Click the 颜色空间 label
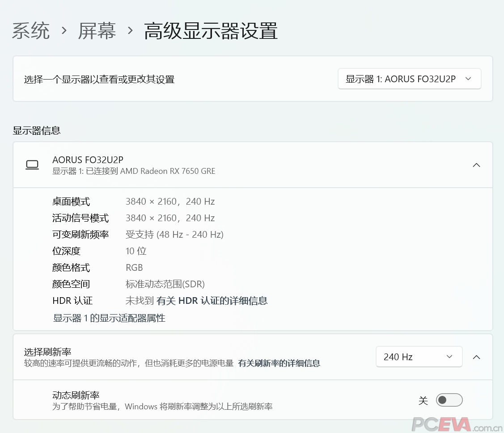The image size is (504, 433). tap(71, 284)
